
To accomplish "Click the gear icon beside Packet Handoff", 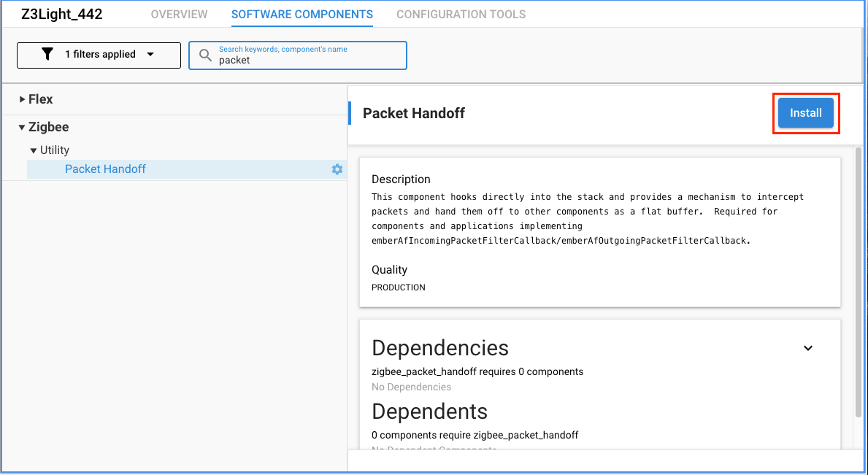I will 337,169.
